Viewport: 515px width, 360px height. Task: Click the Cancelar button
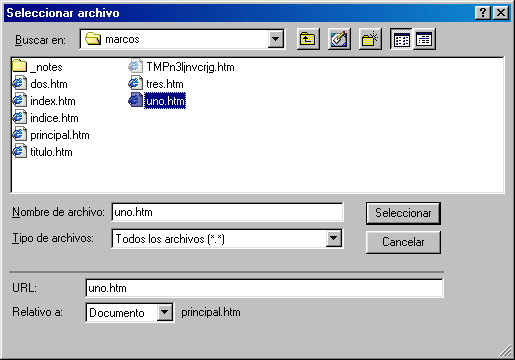pos(403,242)
